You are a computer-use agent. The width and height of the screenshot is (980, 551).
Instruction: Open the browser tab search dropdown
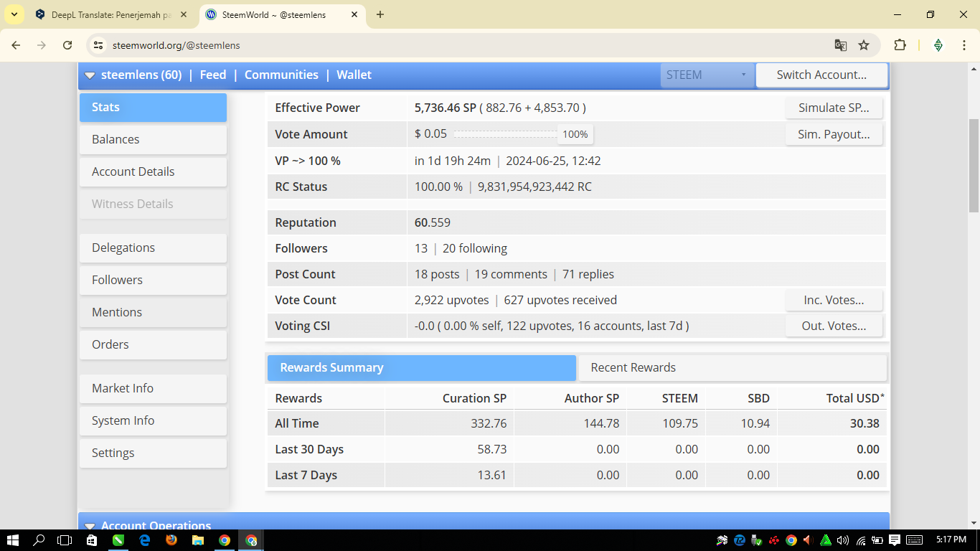point(14,14)
